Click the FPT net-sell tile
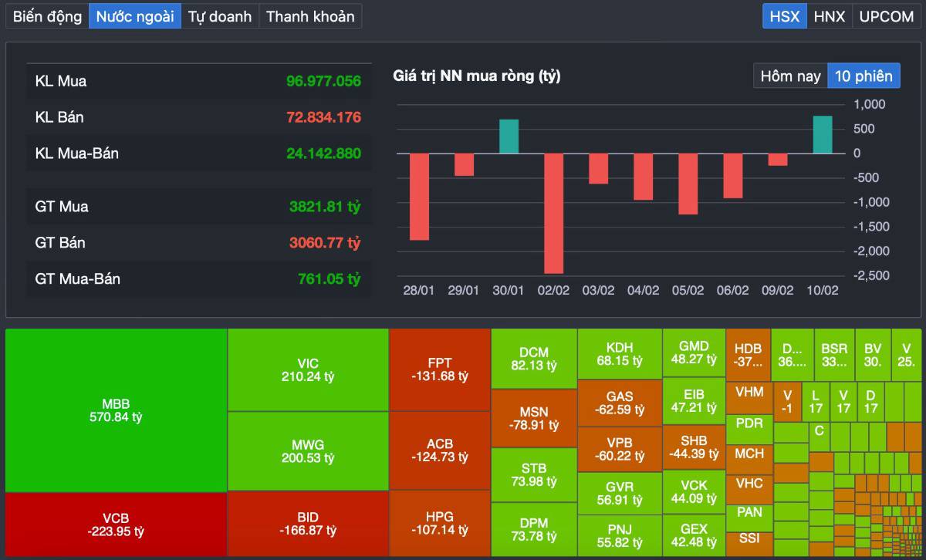Viewport: 926px width, 560px height. (x=440, y=369)
